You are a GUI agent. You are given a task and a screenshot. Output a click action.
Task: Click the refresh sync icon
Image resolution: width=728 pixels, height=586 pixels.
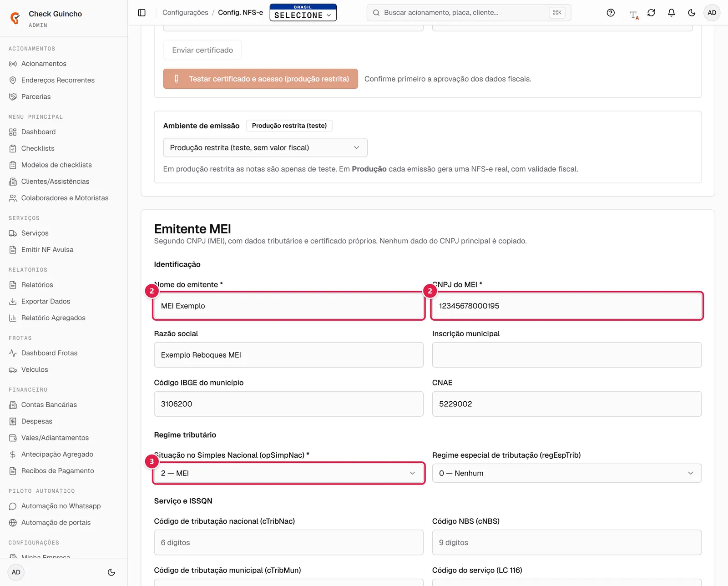pos(651,13)
